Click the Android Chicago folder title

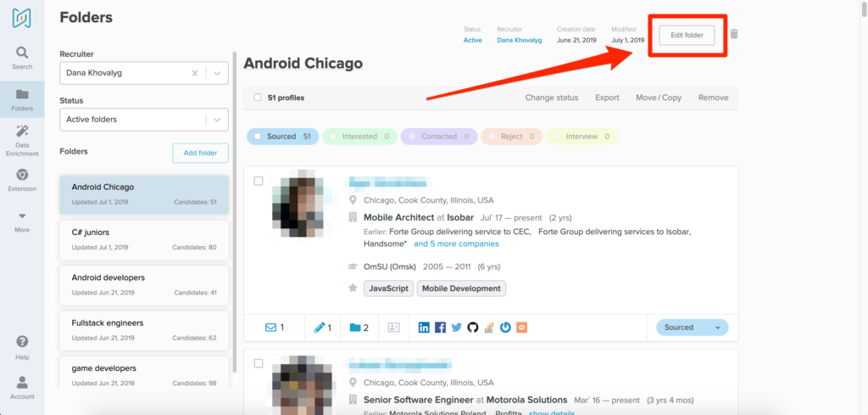pyautogui.click(x=303, y=63)
